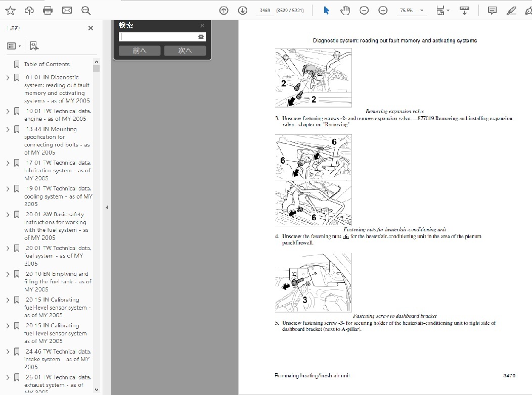
Task: Close the bookmarks panel
Action: (91, 28)
